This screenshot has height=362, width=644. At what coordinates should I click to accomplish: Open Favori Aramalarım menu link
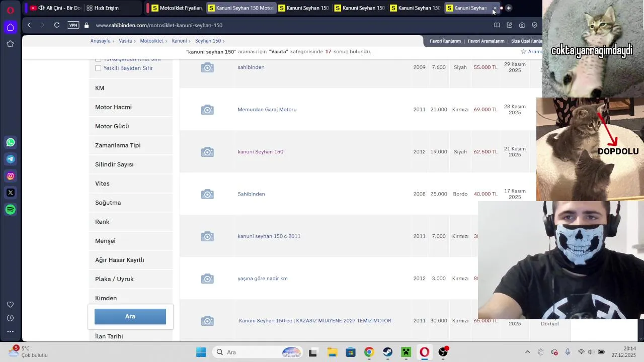point(486,41)
